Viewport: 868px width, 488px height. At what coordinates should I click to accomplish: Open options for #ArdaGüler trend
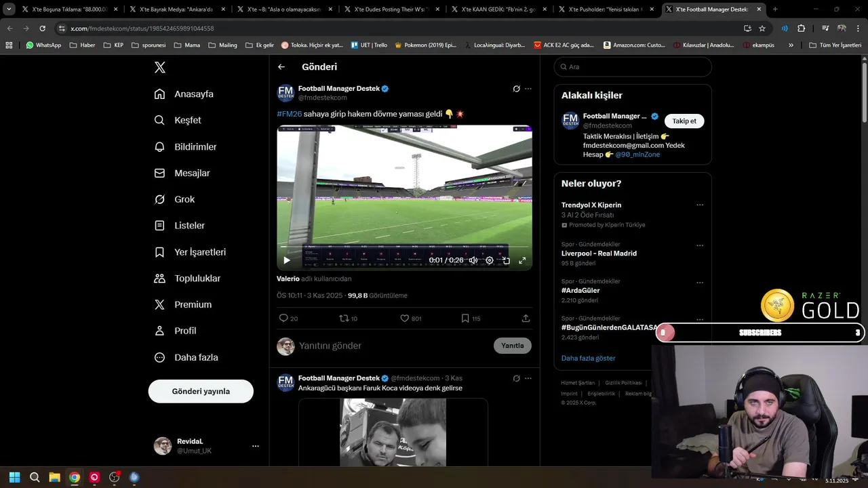(700, 283)
